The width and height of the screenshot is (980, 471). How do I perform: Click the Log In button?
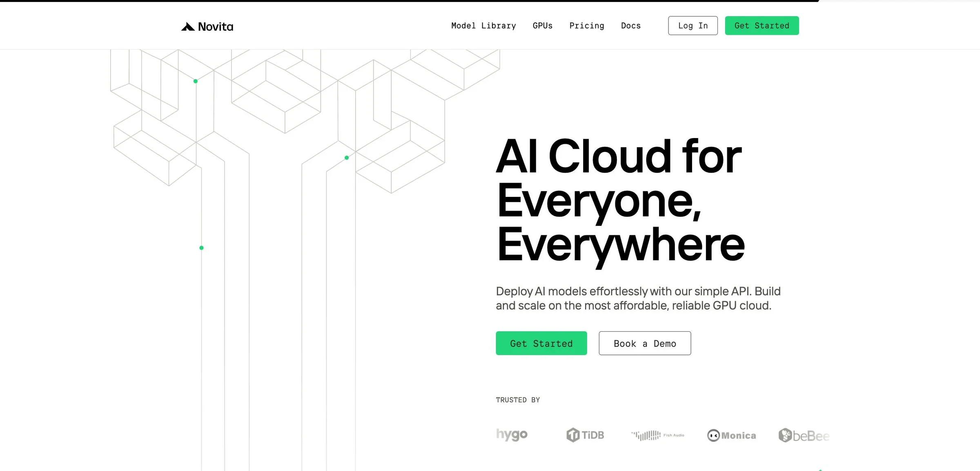click(x=693, y=26)
